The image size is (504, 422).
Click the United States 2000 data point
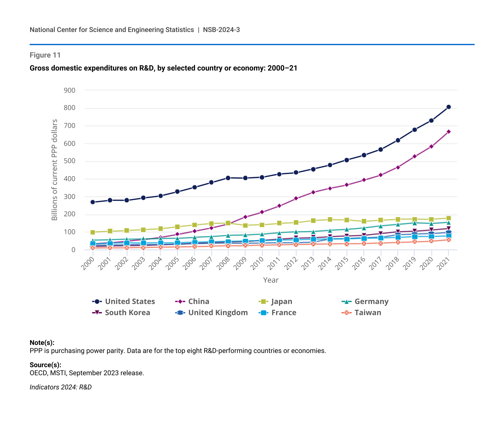pos(93,202)
